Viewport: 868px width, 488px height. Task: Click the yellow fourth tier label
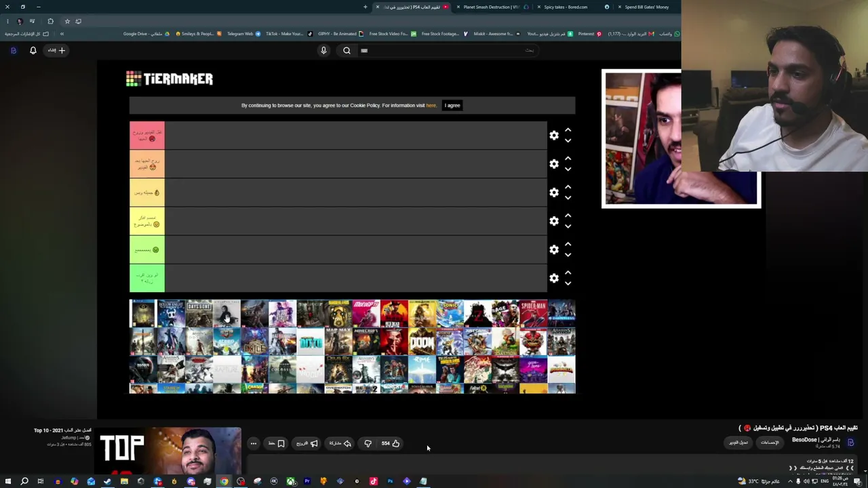coord(147,221)
